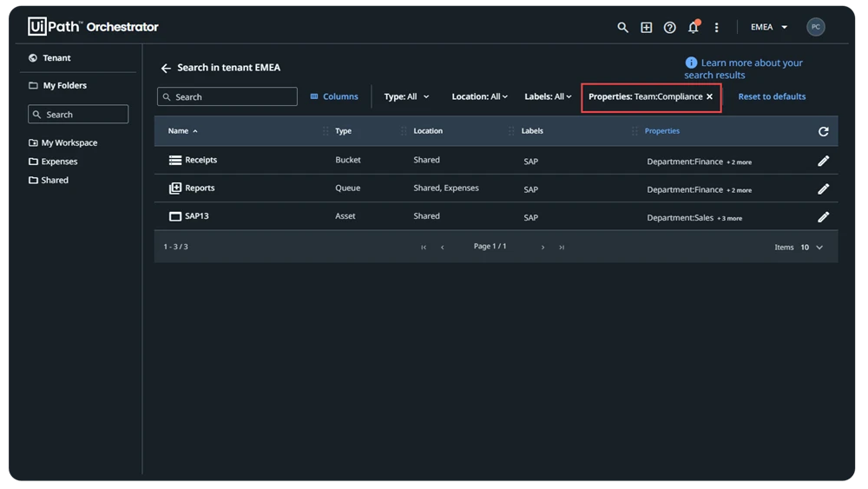Select the Expenses folder
The width and height of the screenshot is (868, 489).
[x=53, y=162]
